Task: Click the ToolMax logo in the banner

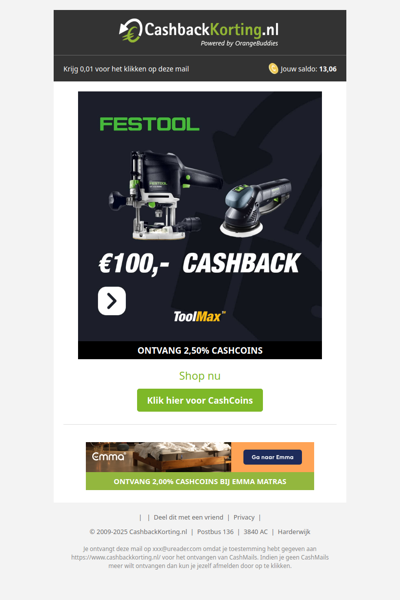Action: (199, 316)
